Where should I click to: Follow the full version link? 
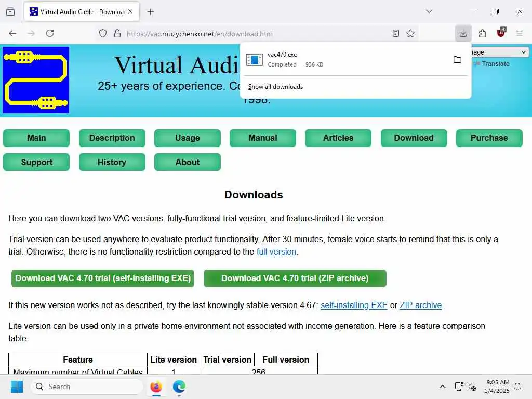coord(276,252)
